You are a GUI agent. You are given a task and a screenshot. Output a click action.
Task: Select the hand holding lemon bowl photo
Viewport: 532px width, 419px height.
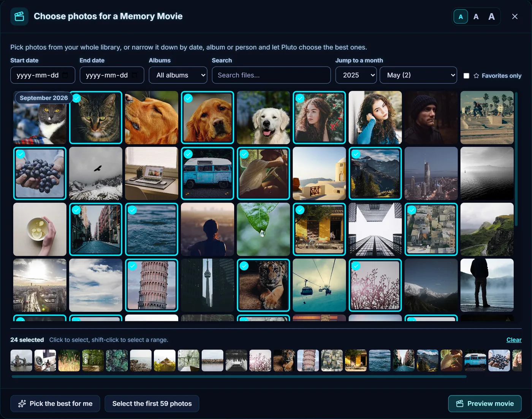40,229
